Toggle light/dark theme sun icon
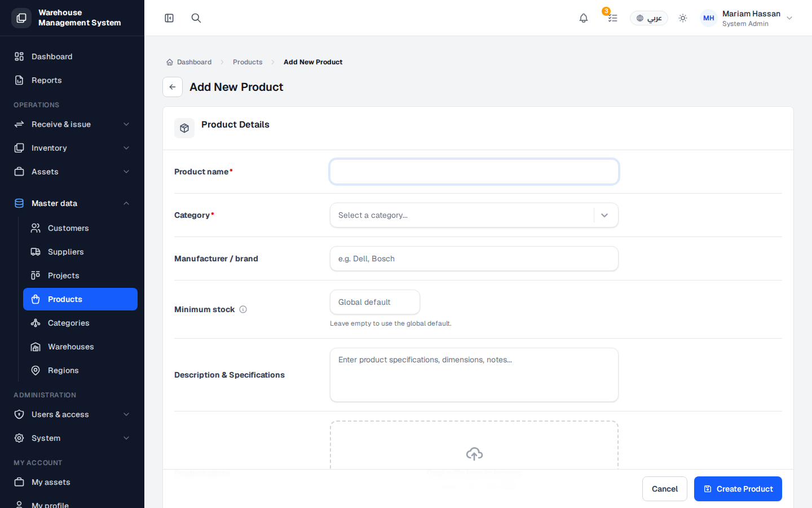 point(683,18)
